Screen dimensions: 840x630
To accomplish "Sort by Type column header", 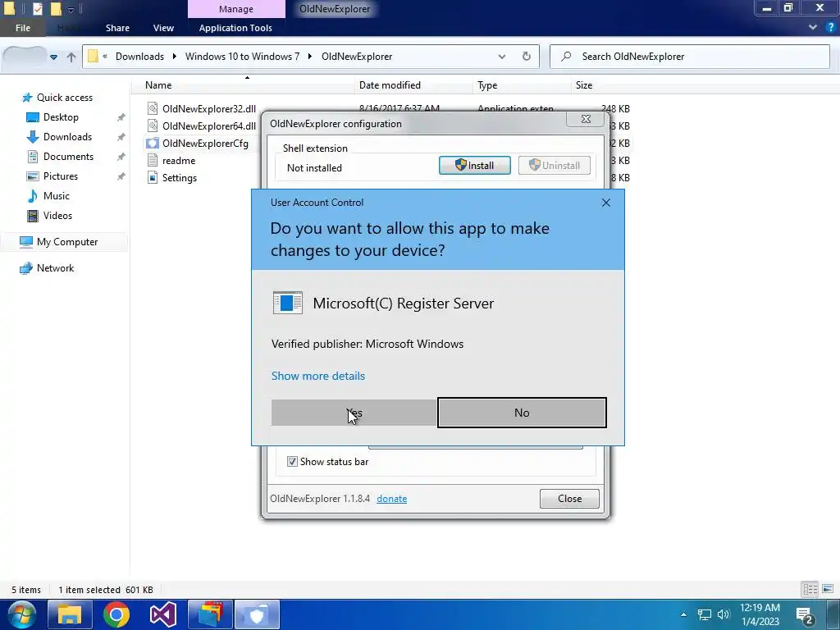I will (x=487, y=85).
